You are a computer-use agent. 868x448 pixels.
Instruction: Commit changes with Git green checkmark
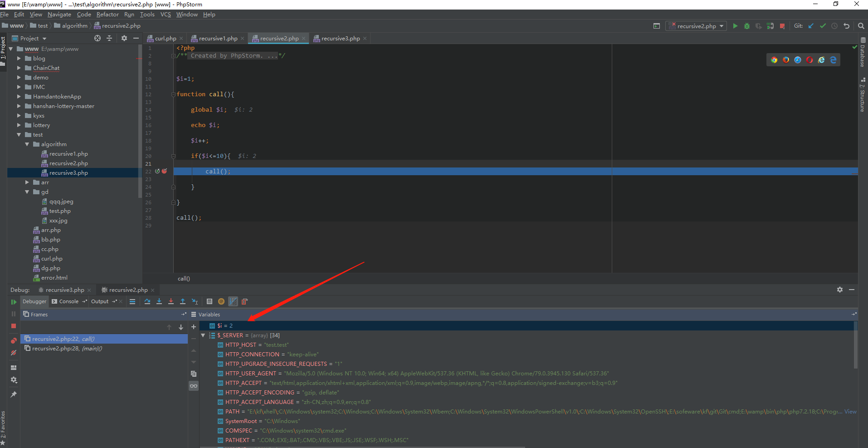coord(823,26)
